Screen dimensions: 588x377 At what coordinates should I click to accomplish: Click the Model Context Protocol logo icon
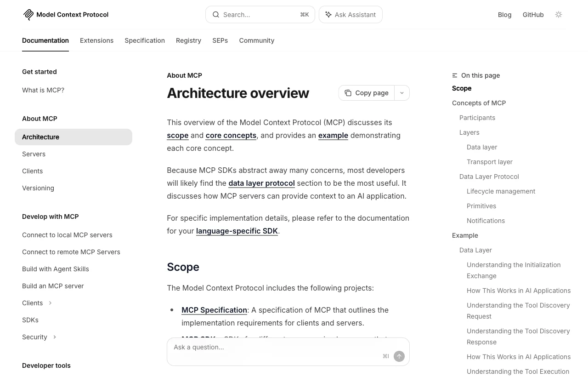pyautogui.click(x=28, y=15)
